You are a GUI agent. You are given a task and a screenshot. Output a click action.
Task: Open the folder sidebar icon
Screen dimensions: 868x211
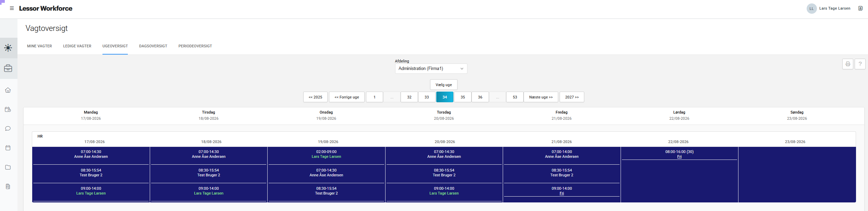[8, 167]
